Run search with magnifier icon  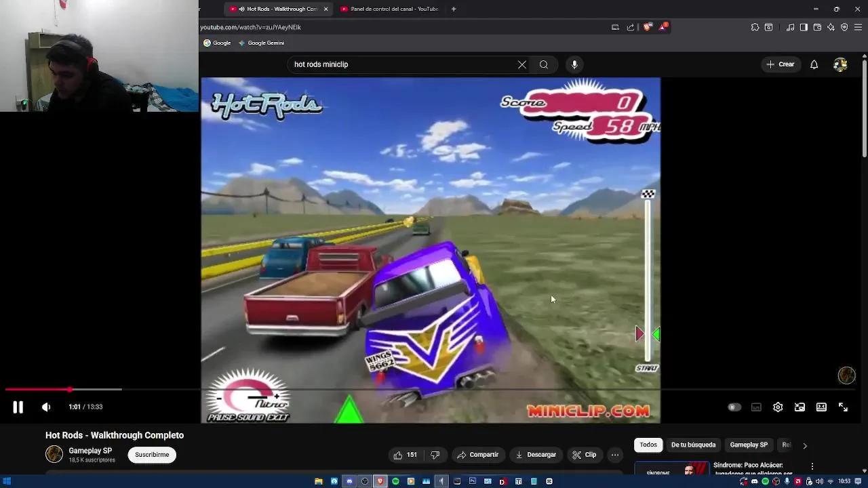[x=544, y=64]
